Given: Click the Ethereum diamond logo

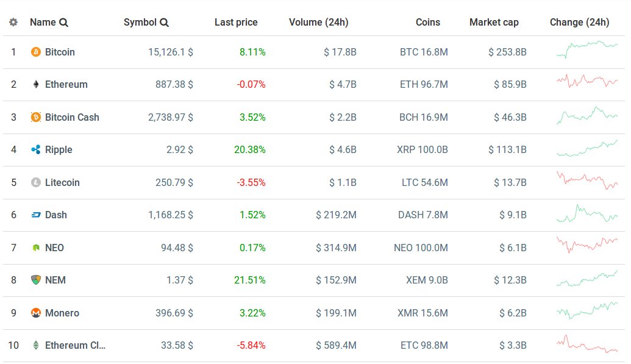Looking at the screenshot, I should coord(36,84).
